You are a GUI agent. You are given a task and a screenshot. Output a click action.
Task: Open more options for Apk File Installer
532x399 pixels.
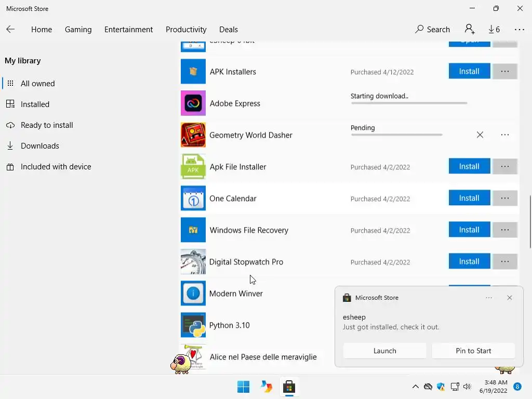505,166
